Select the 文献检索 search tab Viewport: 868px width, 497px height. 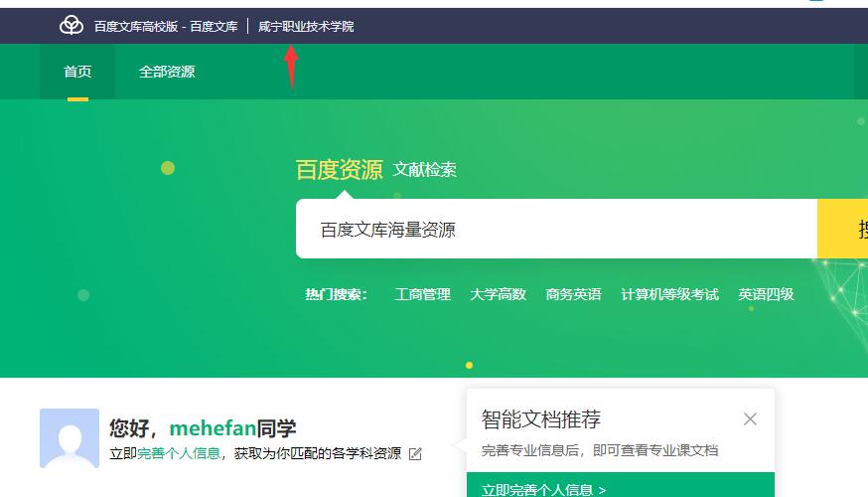pyautogui.click(x=425, y=170)
